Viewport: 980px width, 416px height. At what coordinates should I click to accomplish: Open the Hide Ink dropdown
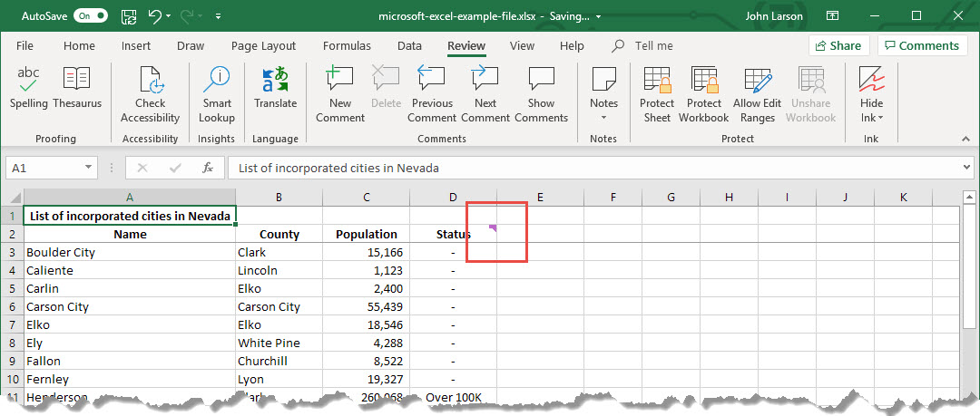pyautogui.click(x=872, y=118)
